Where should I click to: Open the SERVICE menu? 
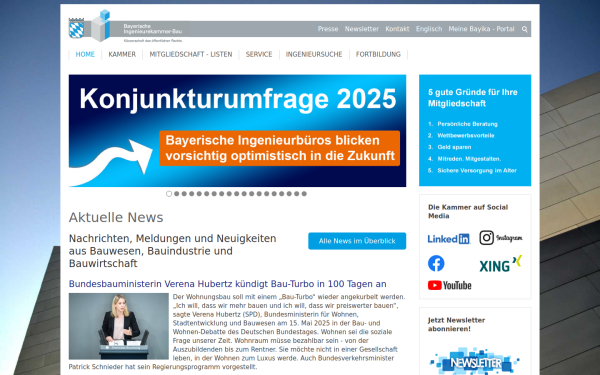pos(259,54)
